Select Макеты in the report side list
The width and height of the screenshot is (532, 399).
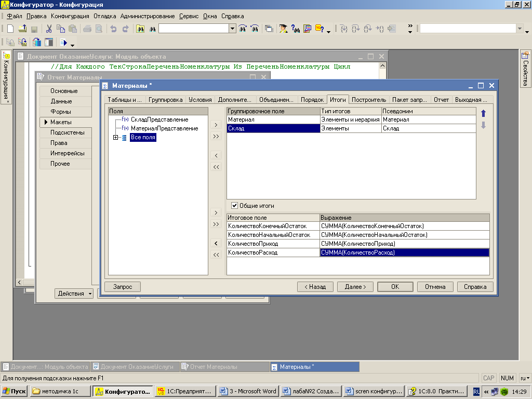(x=61, y=122)
